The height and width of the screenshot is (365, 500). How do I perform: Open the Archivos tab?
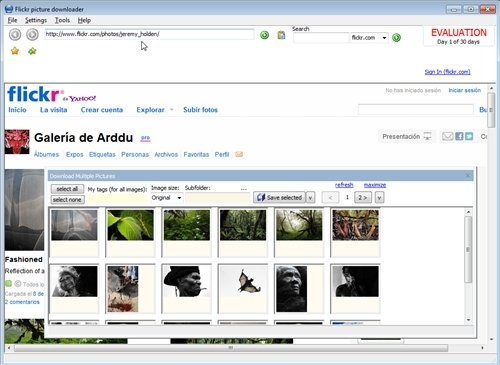tap(166, 154)
